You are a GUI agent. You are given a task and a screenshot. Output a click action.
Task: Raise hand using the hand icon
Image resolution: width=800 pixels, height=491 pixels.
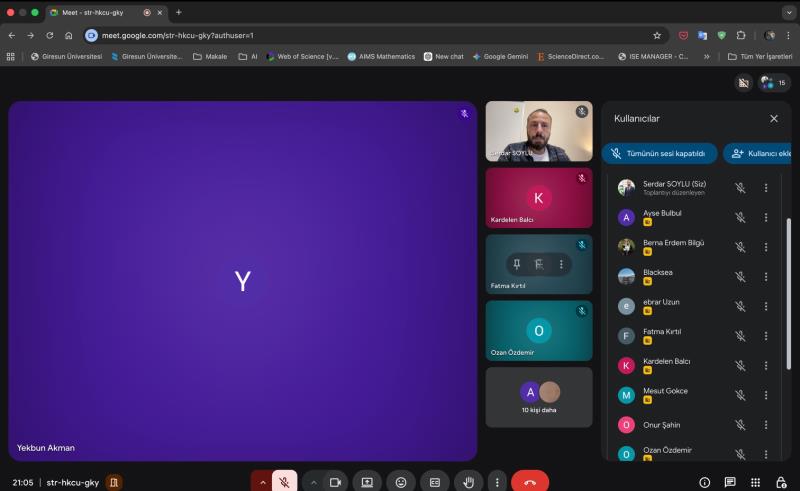pyautogui.click(x=468, y=482)
